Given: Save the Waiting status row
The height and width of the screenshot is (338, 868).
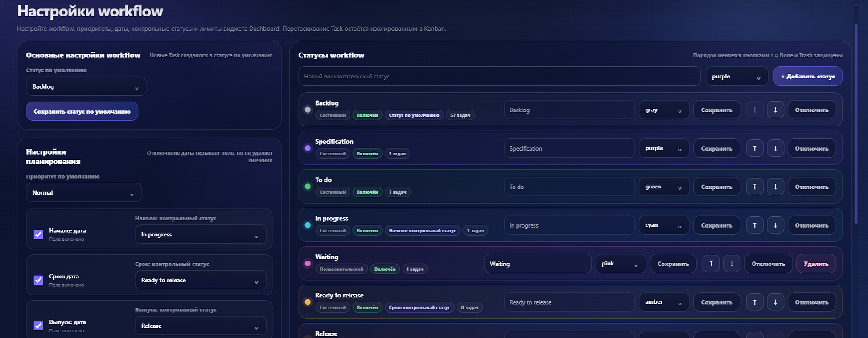Looking at the screenshot, I should coord(673,264).
